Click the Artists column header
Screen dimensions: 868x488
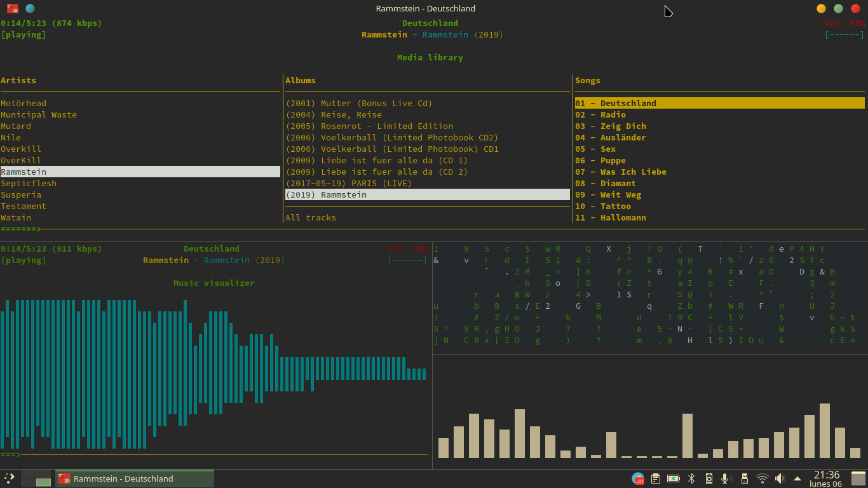tap(18, 81)
